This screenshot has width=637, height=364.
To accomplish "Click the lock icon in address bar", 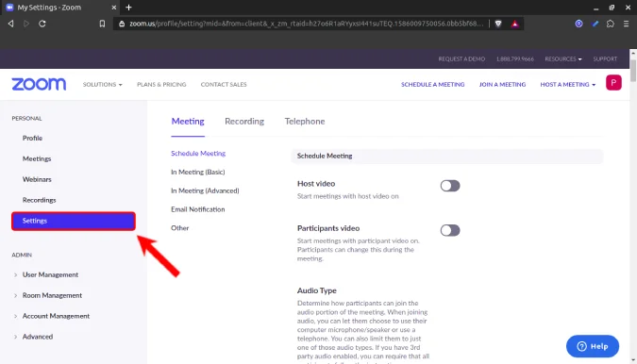I will pyautogui.click(x=122, y=24).
